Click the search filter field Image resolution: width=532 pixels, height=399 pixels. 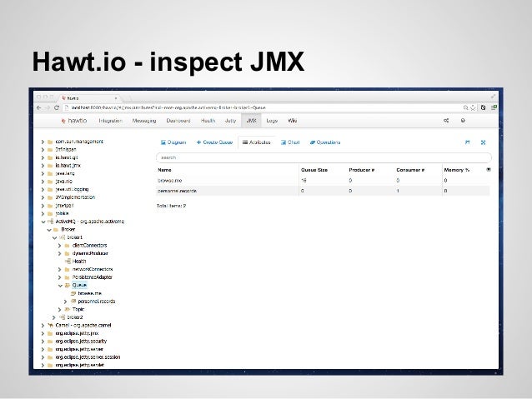click(324, 157)
